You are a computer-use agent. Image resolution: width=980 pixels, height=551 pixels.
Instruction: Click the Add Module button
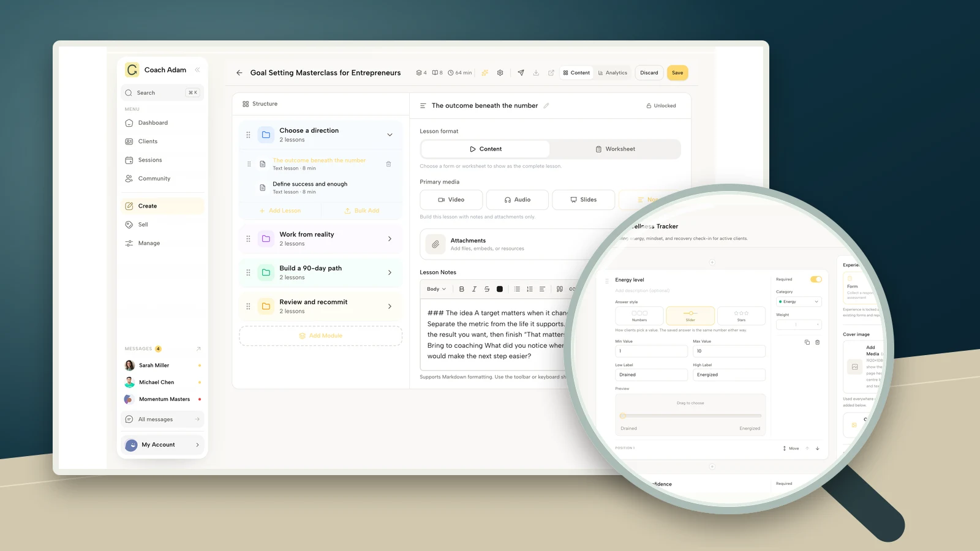[x=320, y=336]
